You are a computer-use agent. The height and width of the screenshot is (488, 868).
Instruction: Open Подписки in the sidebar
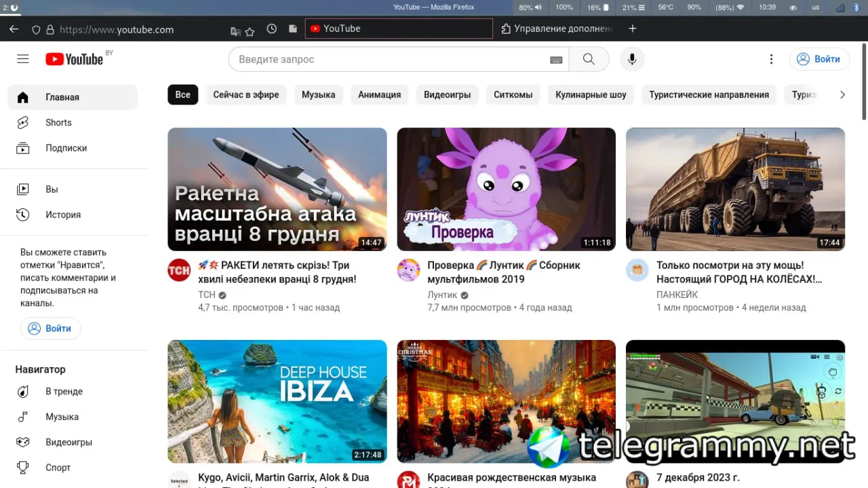(73, 148)
